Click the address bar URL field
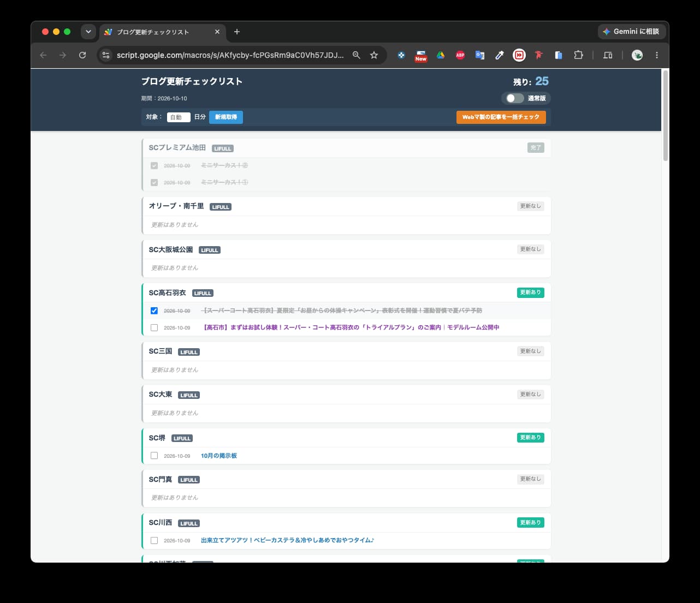This screenshot has height=603, width=700. [x=230, y=55]
